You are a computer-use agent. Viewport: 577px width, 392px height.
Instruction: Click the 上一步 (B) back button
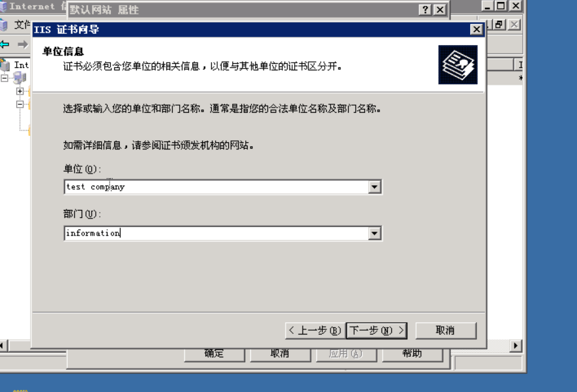pos(315,331)
